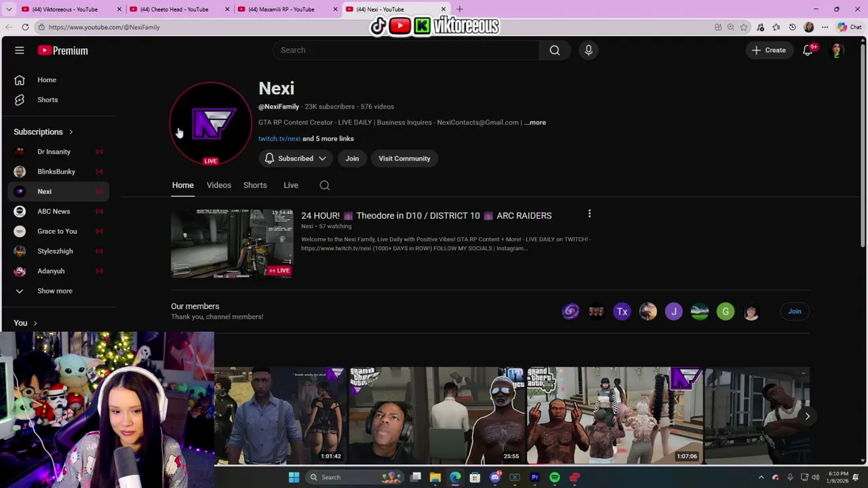Click the Visit Community button

[404, 159]
